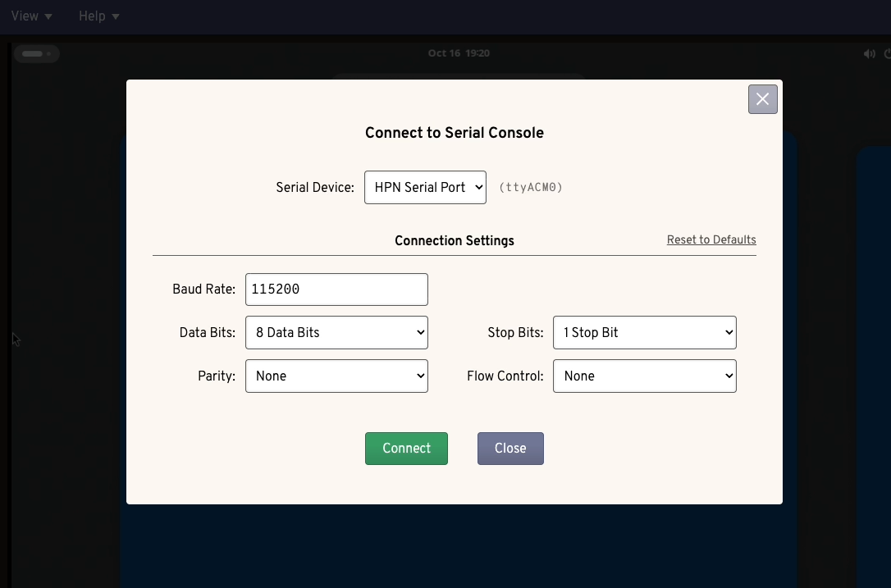Click the volume speaker icon in the top bar
Screen dimensions: 891x588
tap(870, 53)
